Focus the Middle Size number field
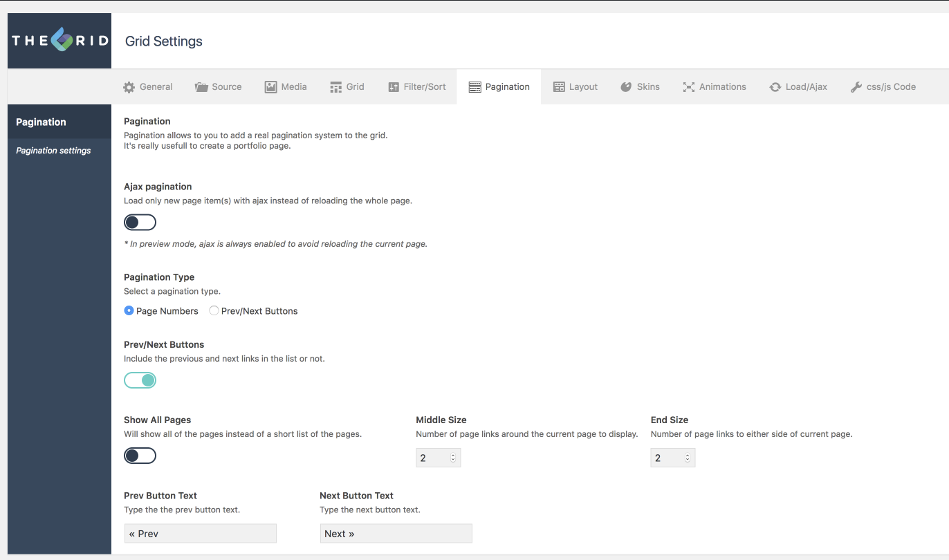Image resolution: width=949 pixels, height=560 pixels. tap(439, 458)
